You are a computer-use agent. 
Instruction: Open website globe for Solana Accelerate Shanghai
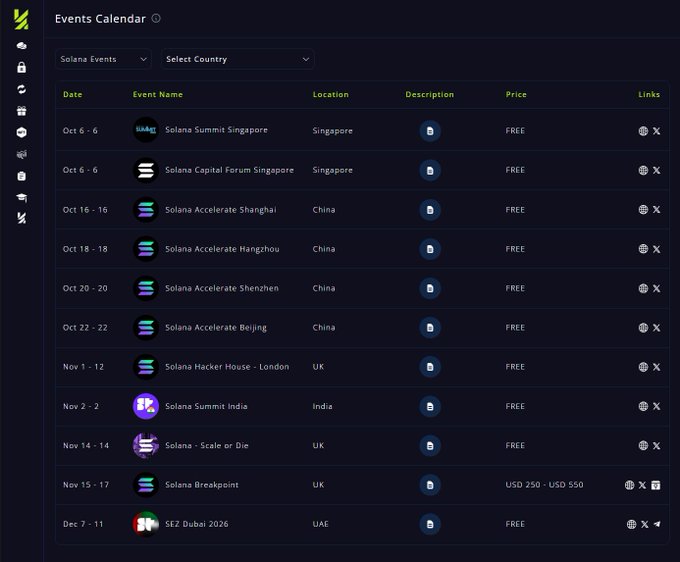tap(643, 210)
